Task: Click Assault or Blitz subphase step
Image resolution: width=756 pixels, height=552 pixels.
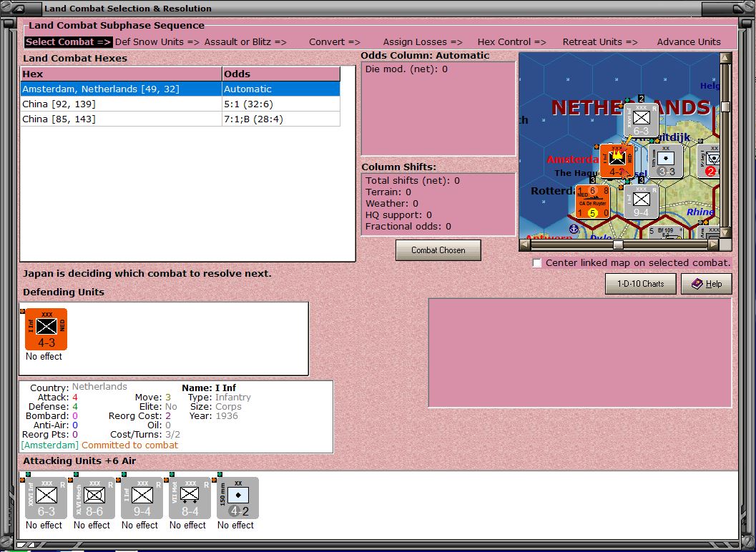Action: (x=245, y=42)
